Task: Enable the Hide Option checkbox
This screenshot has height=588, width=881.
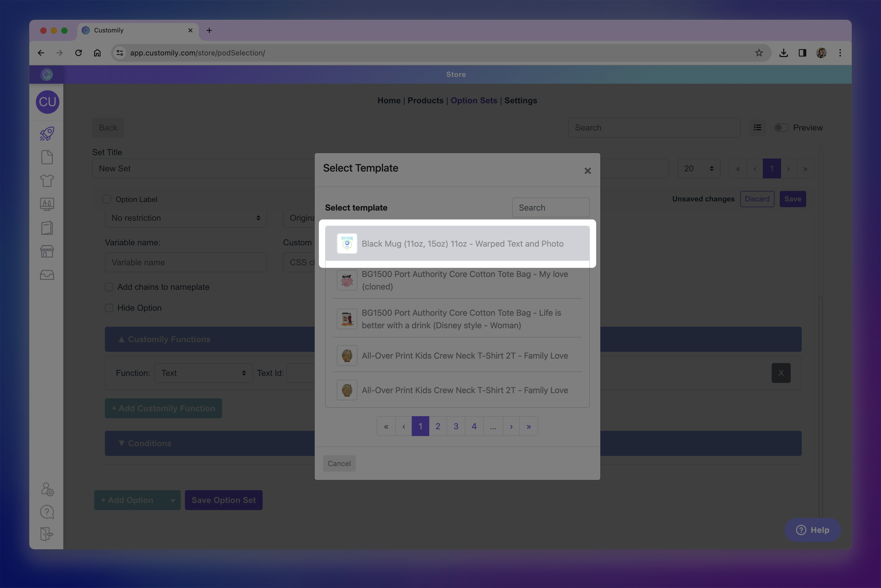Action: click(109, 308)
